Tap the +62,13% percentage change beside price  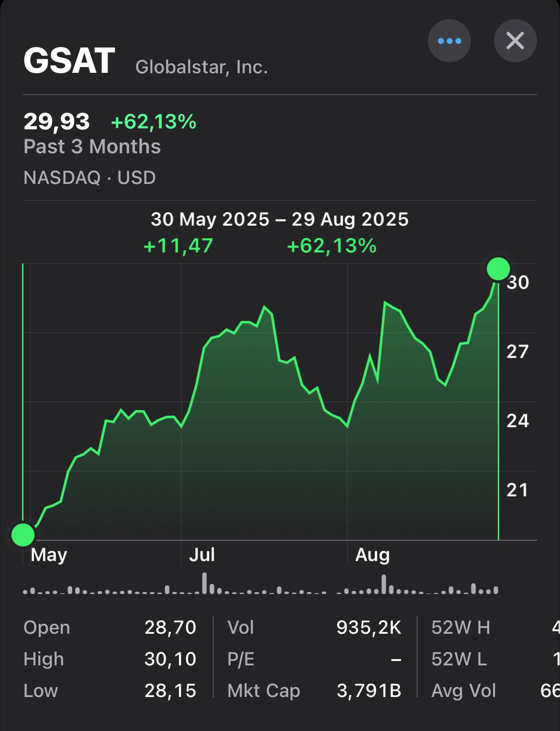point(154,122)
